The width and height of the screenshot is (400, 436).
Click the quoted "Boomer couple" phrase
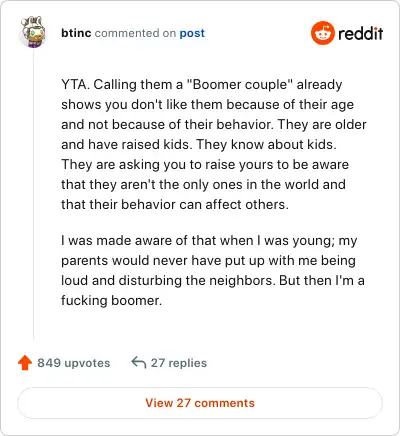click(x=240, y=85)
